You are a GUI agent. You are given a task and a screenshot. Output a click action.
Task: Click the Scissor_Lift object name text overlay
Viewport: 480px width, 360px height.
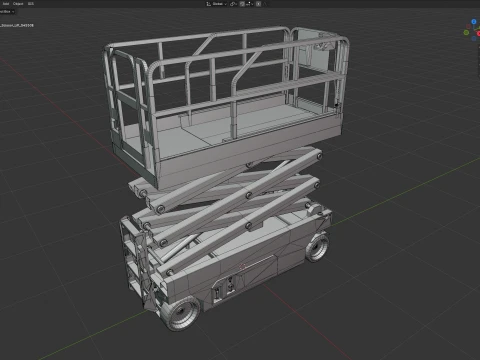pyautogui.click(x=17, y=25)
